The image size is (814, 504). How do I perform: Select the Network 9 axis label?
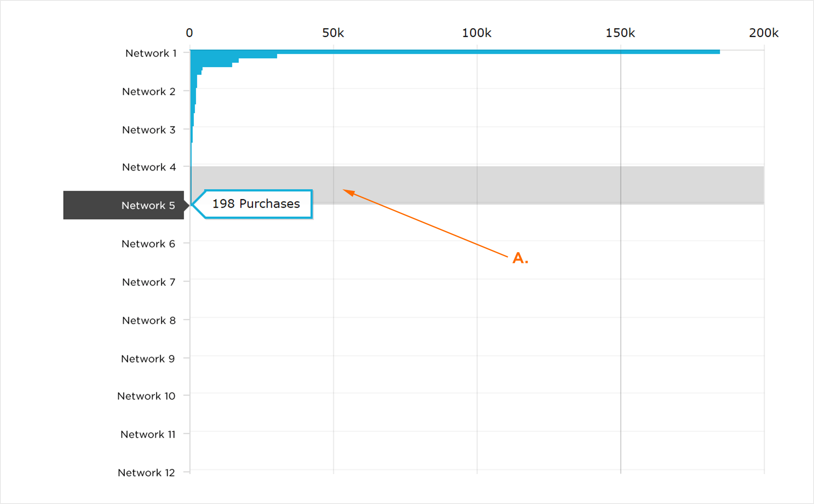[148, 359]
